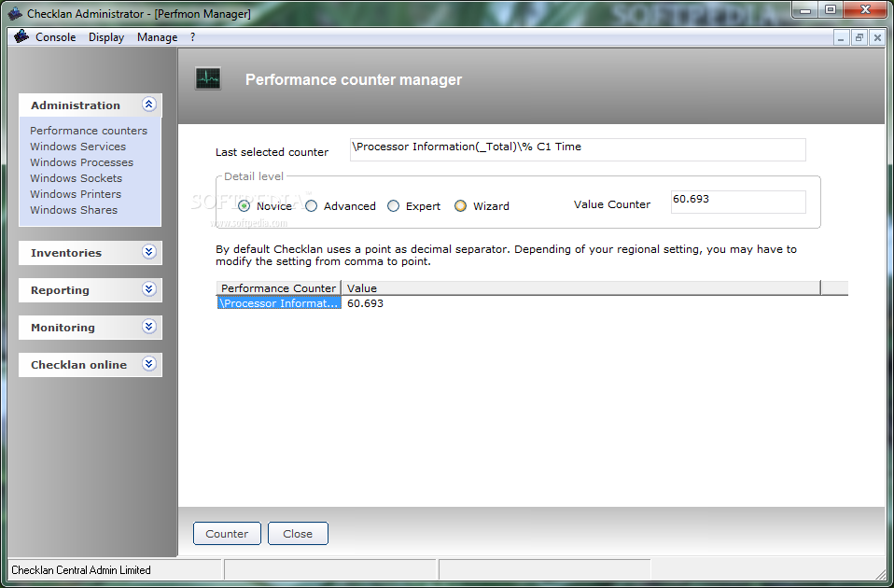Click the Administration panel header

point(91,105)
